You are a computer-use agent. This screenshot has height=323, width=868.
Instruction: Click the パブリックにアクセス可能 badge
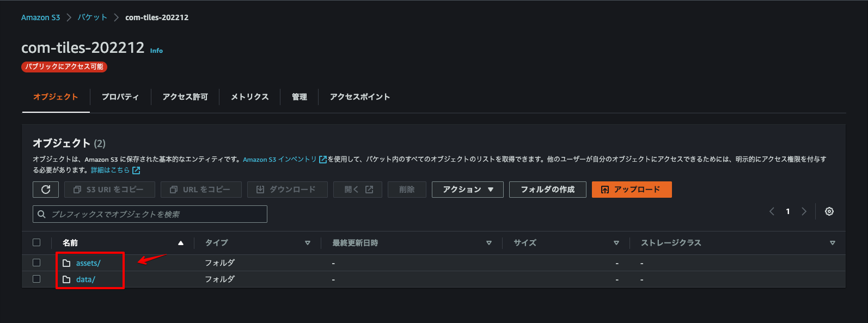64,66
